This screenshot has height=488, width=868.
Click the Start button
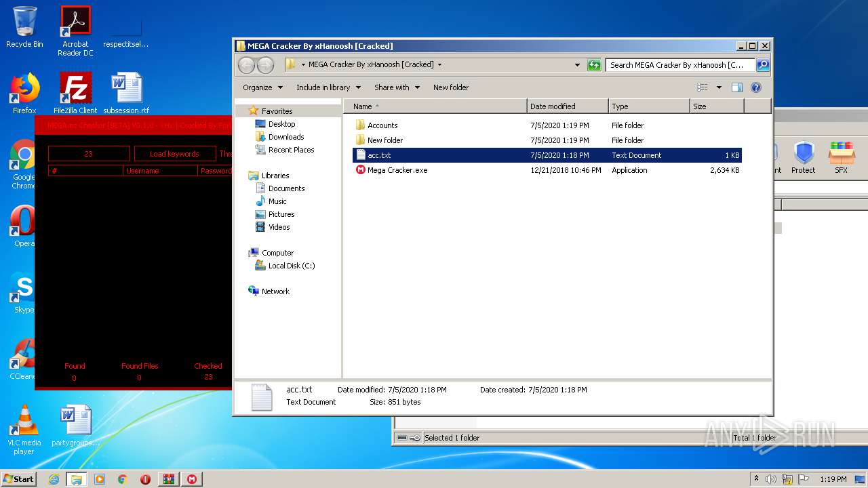(x=19, y=479)
